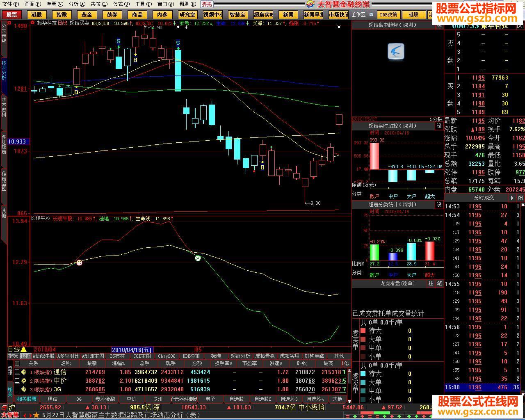Select the 相关股票 tab at the bottom

coord(27,399)
